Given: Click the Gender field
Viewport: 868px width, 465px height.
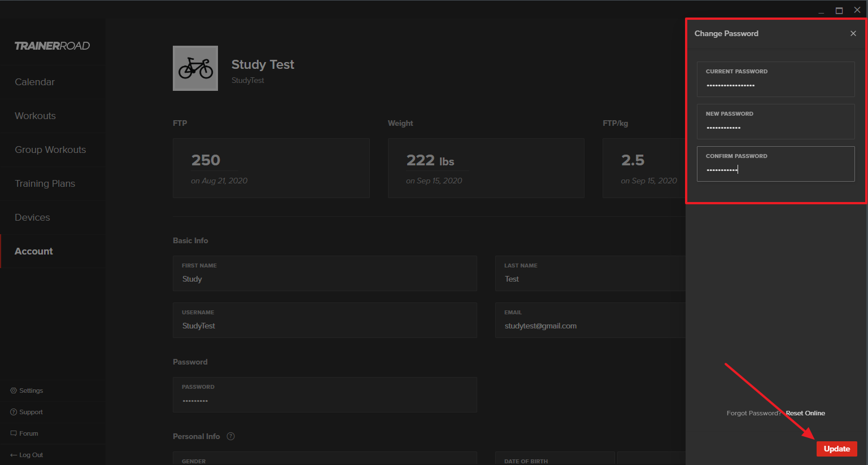Looking at the screenshot, I should pos(325,458).
